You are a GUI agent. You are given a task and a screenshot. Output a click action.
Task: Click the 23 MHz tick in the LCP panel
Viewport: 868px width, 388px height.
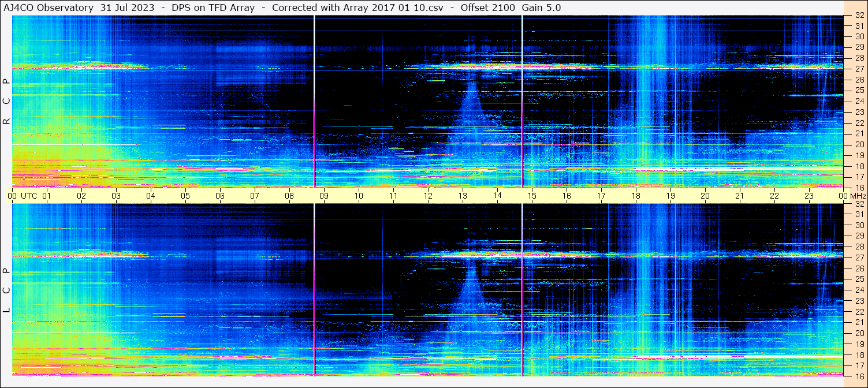coord(859,301)
